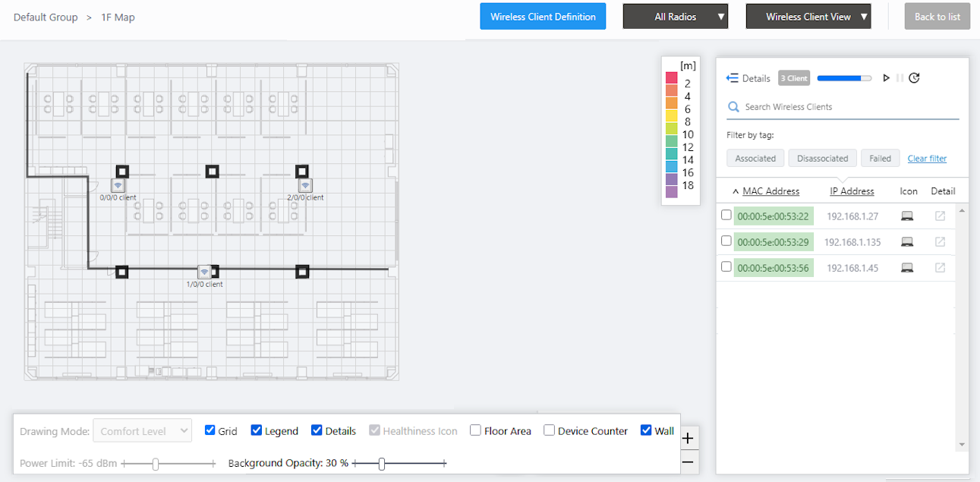Click the scroll-up arrow in client list
Screen dimensions: 980x482
[963, 209]
